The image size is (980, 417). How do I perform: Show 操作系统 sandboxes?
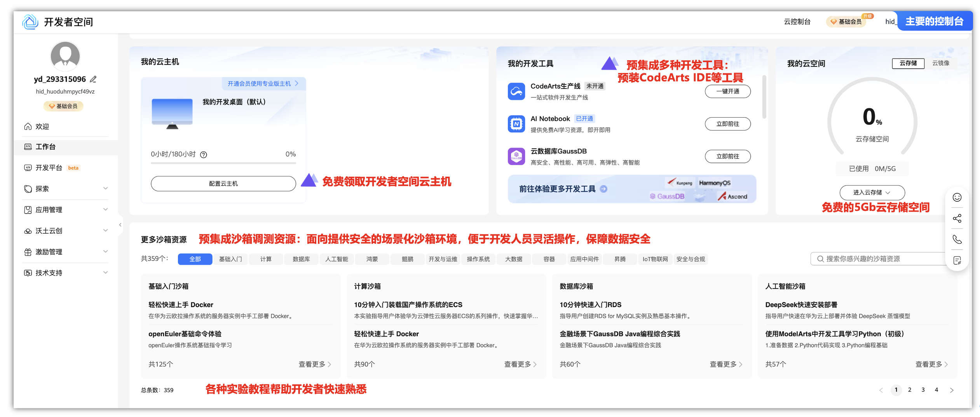pos(478,259)
